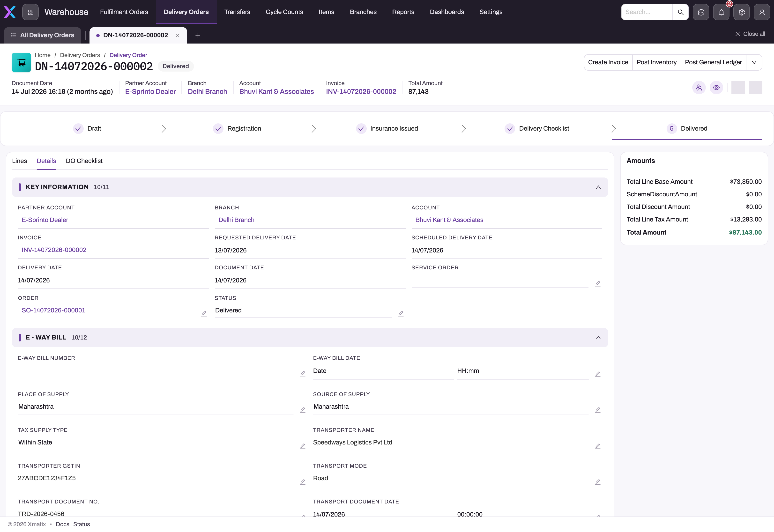Edit the Status field pencil
The image size is (774, 532).
pyautogui.click(x=401, y=314)
